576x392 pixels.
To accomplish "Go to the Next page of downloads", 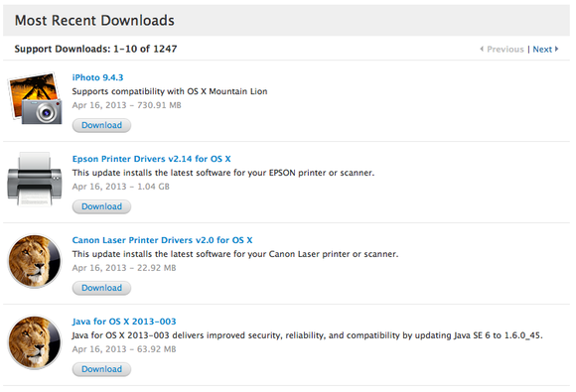I will [542, 50].
